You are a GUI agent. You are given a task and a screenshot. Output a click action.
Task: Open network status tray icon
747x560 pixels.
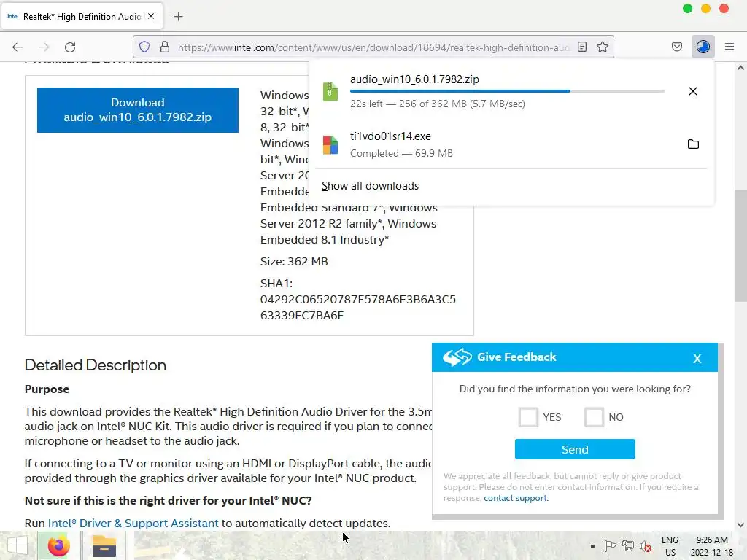click(627, 546)
